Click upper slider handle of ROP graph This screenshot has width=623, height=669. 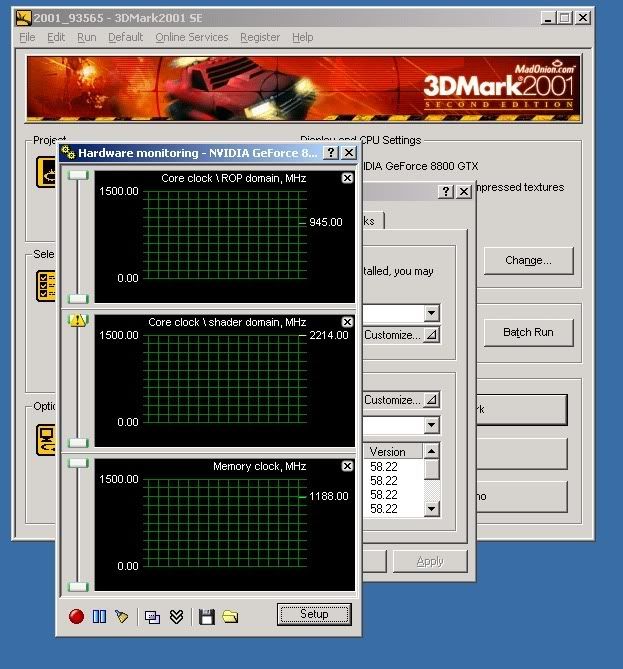coord(78,175)
